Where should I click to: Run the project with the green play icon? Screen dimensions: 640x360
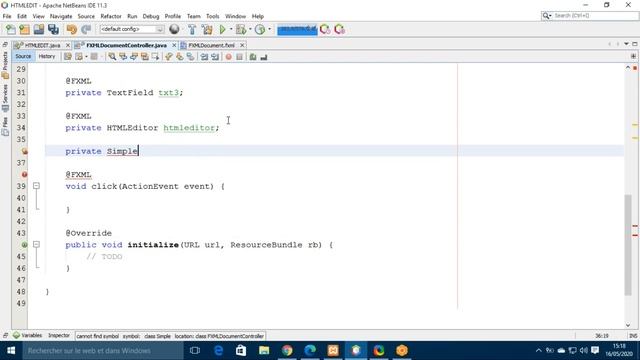coord(223,29)
